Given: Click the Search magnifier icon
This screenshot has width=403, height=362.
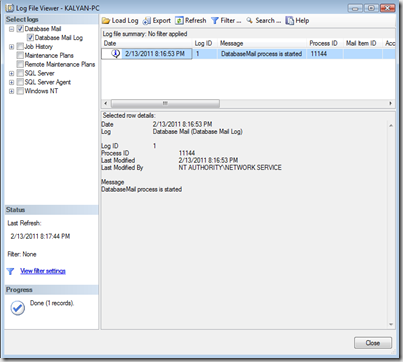Looking at the screenshot, I should coord(249,21).
